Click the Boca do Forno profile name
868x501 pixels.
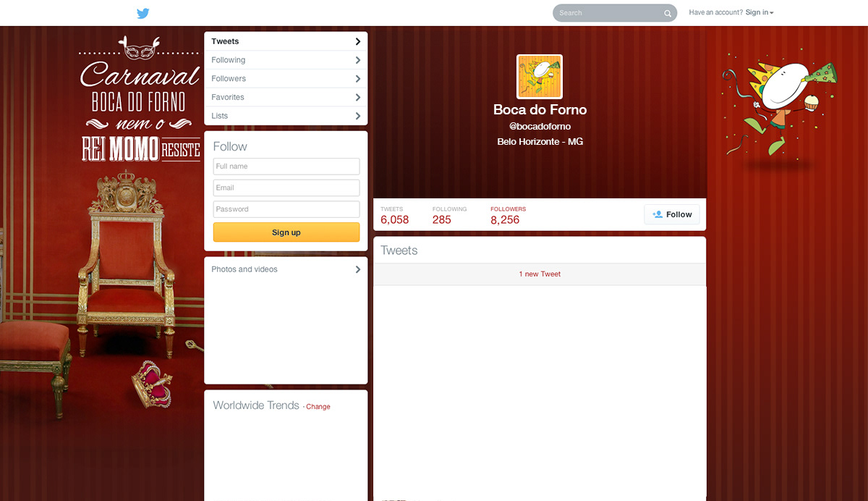pyautogui.click(x=540, y=110)
